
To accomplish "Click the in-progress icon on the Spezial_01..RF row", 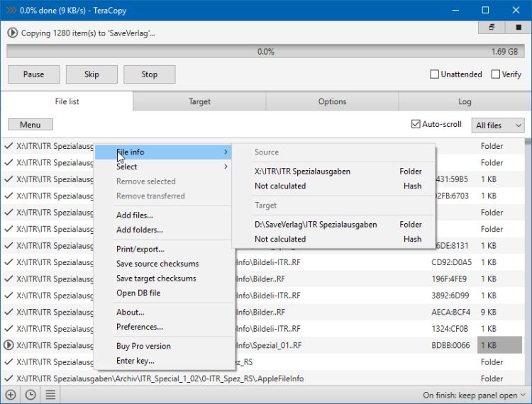I will [9, 345].
